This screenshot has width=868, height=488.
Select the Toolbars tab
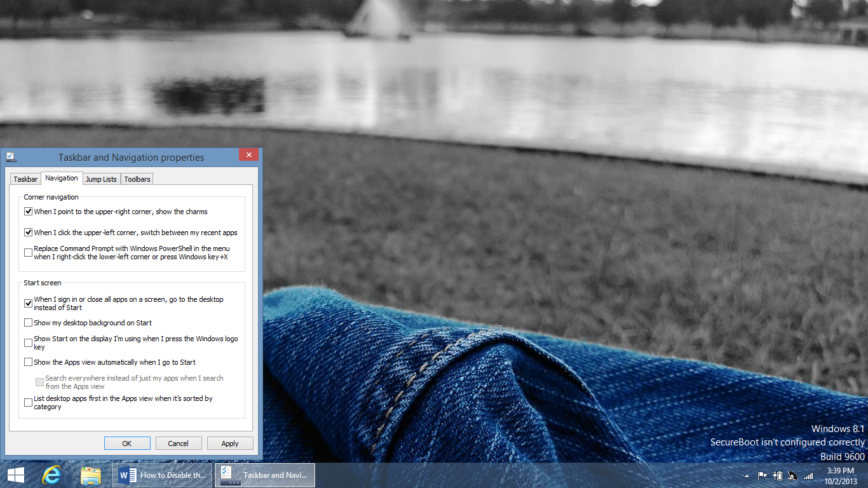coord(137,179)
